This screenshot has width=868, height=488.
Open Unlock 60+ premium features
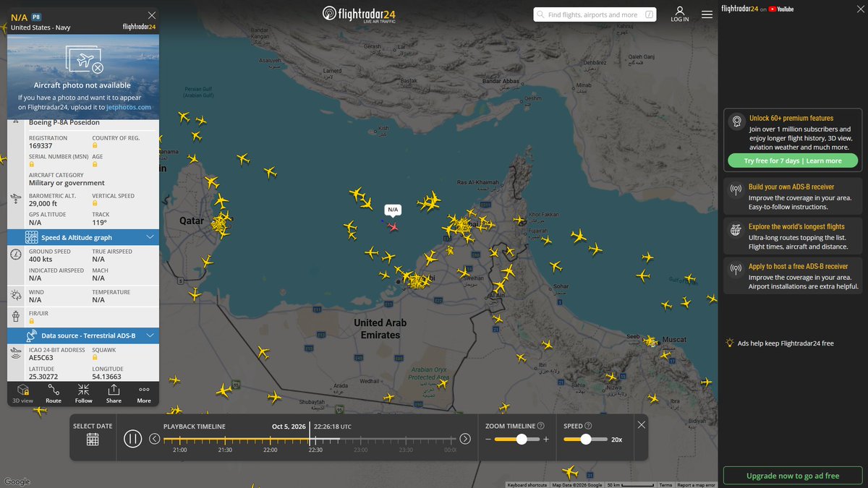pos(791,118)
